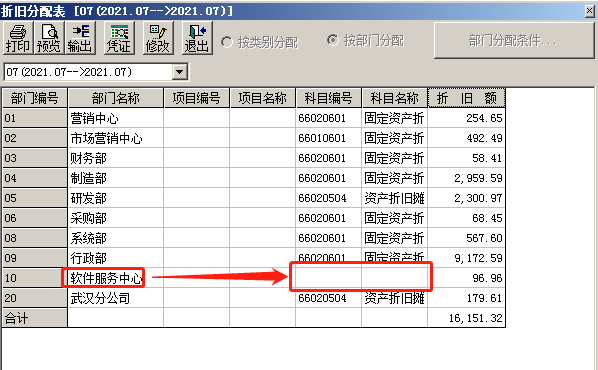The height and width of the screenshot is (370, 598).
Task: Click the period field 07(2021.07-->2021.07)
Action: [88, 72]
